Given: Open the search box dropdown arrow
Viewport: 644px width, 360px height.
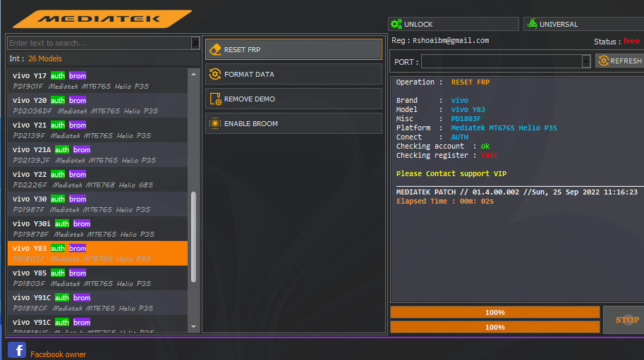Looking at the screenshot, I should (x=195, y=43).
